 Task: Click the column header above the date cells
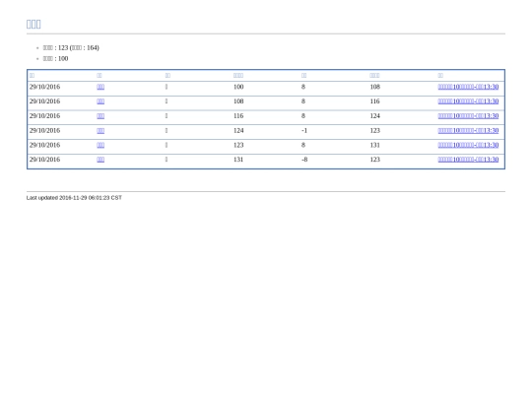[32, 75]
